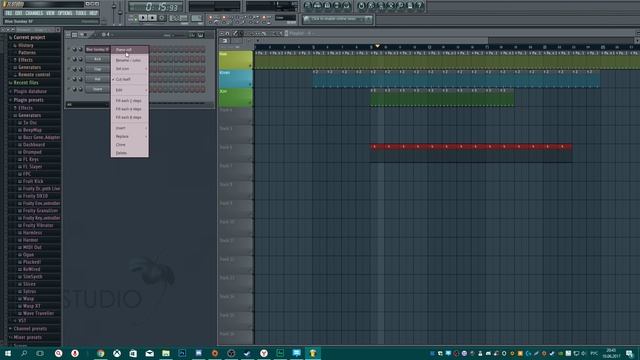Open the graph editor icon in step sequencer
Viewport: 640px width, 360px height.
(x=193, y=35)
